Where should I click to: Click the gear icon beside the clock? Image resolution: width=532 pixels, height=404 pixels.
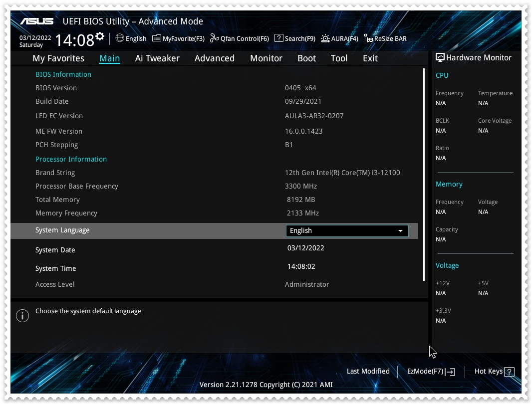click(x=100, y=36)
